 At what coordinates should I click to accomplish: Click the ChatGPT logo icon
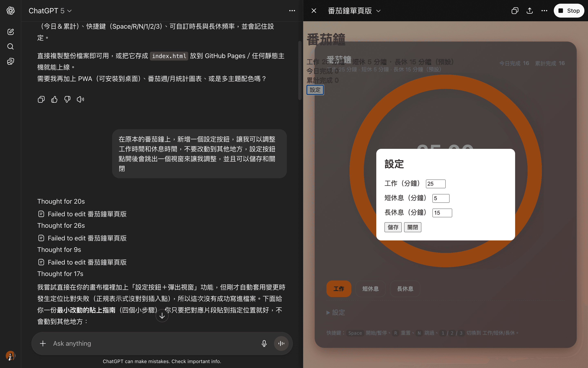[10, 11]
